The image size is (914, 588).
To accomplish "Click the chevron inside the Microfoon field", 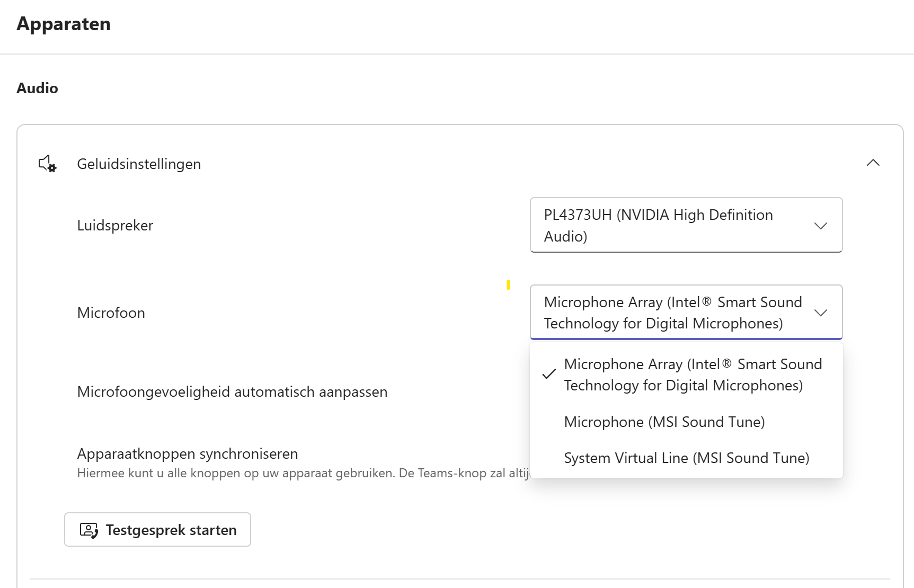I will click(821, 313).
